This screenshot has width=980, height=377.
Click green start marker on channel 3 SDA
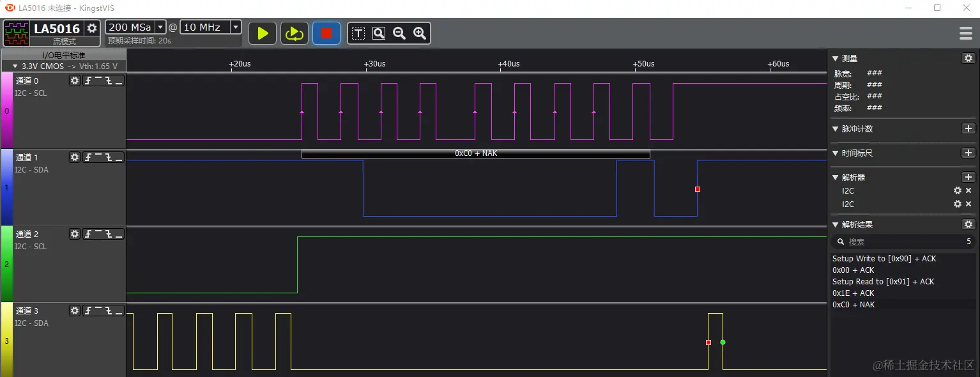pos(723,342)
